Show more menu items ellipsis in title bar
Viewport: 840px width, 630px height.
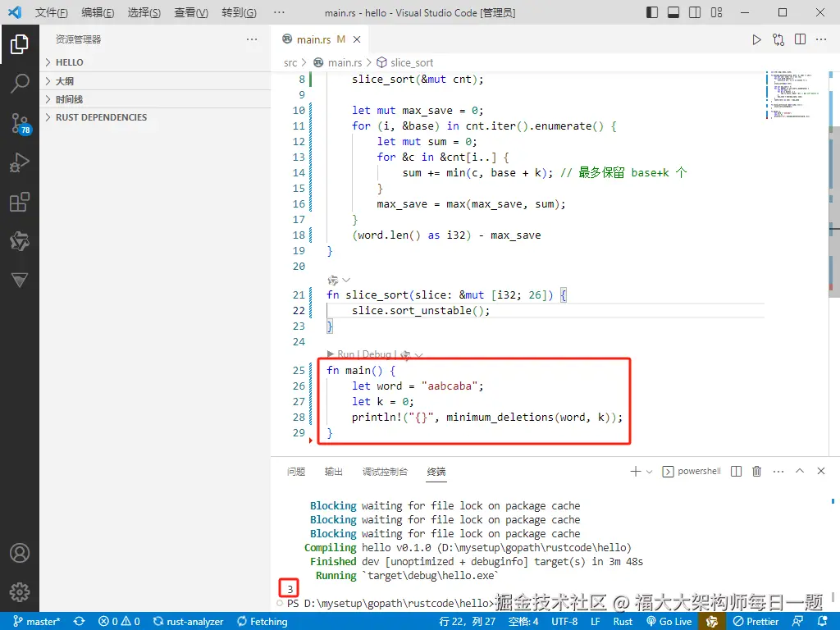[279, 13]
